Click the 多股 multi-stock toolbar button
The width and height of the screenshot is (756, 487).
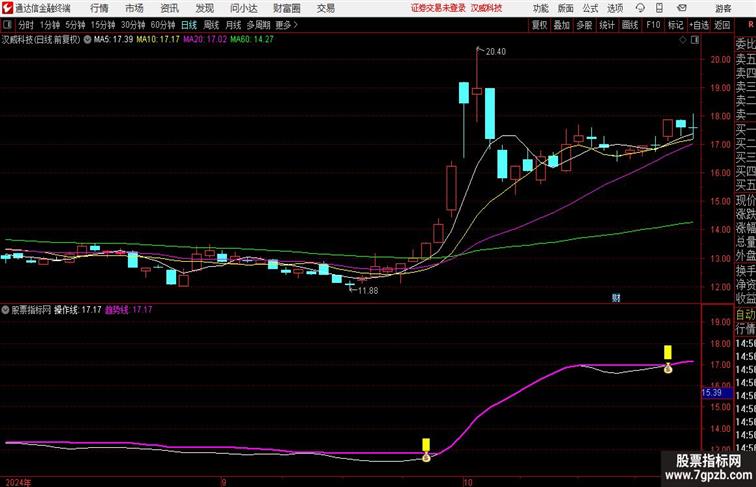[584, 25]
